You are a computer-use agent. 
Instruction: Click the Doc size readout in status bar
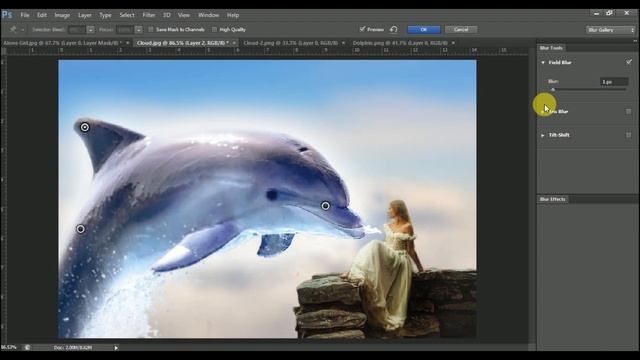tap(73, 348)
